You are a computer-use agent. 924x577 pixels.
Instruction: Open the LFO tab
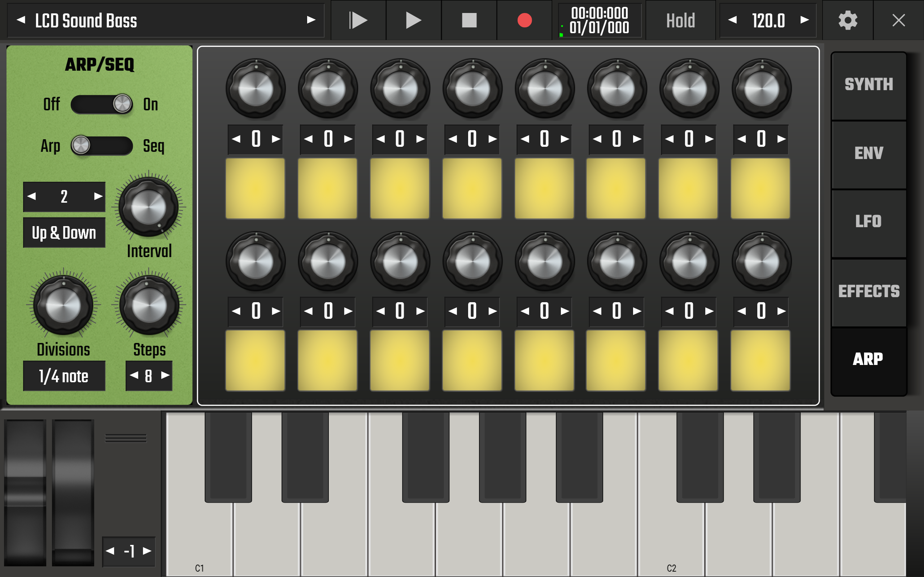click(868, 222)
